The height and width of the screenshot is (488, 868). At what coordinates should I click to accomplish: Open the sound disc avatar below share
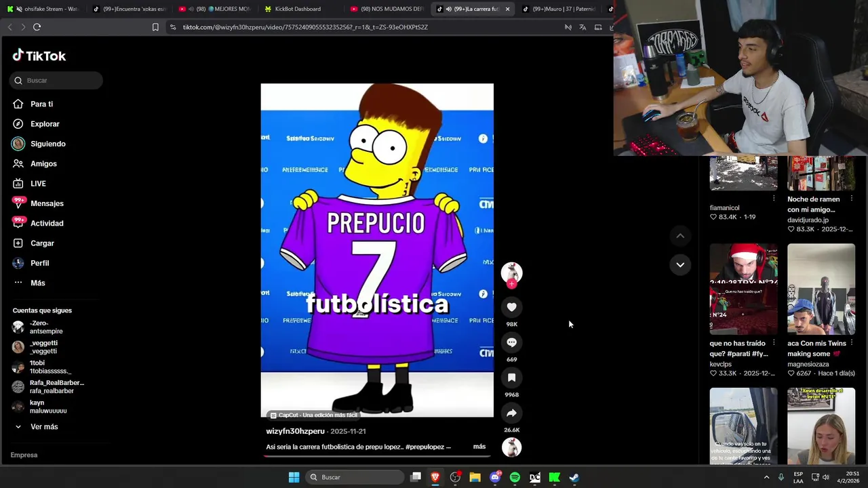511,447
